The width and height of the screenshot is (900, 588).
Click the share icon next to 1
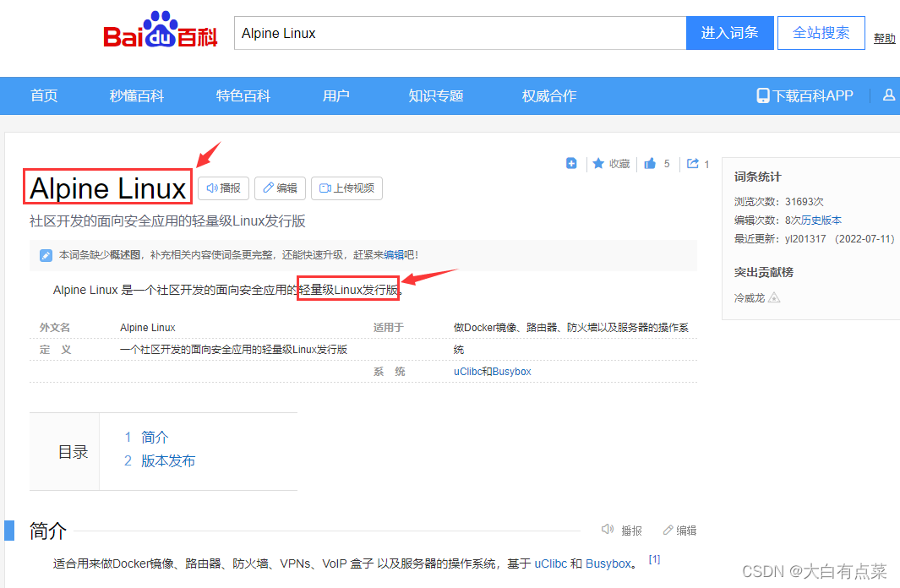pos(693,164)
